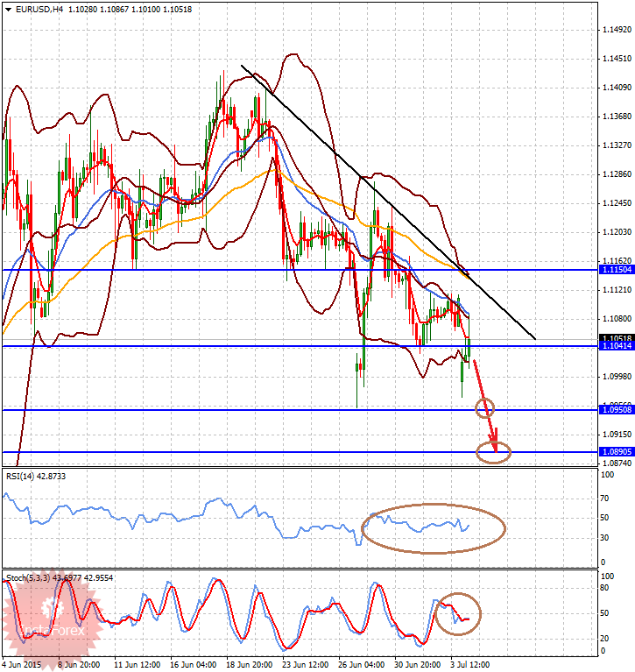Click the 16 Jun 04:00 time label
Screen dimensions: 635x672
click(194, 665)
